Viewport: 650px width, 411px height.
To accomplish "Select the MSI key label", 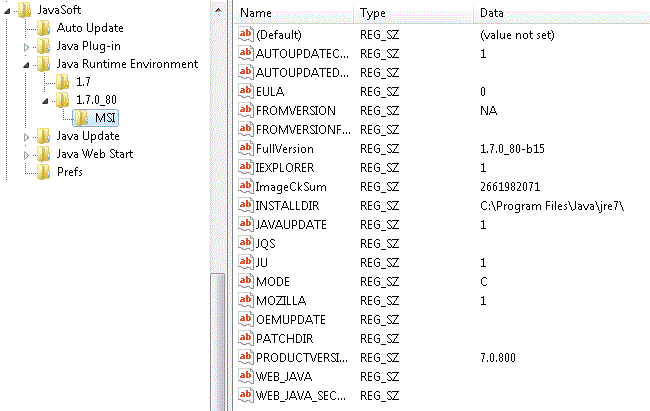I will click(105, 118).
